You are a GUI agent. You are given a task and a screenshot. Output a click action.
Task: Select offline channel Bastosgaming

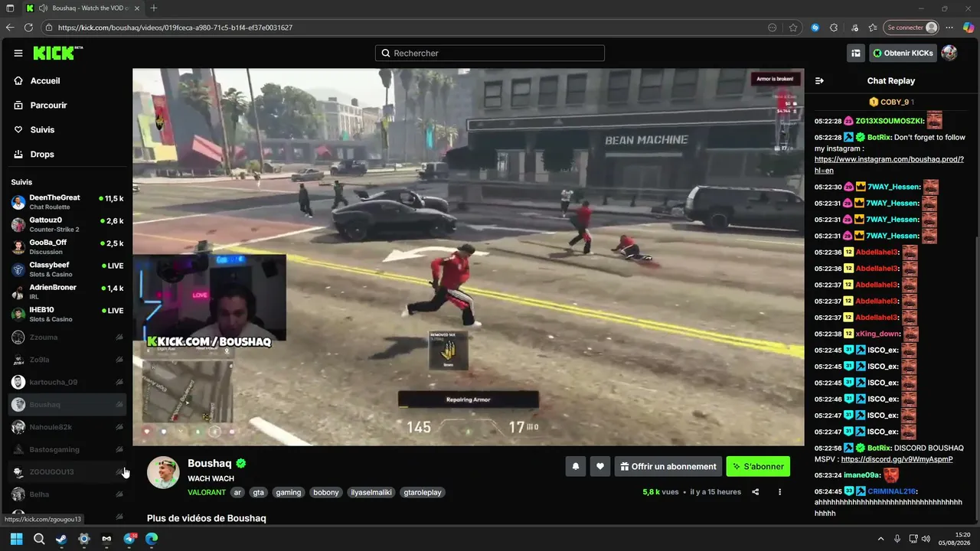[67, 449]
